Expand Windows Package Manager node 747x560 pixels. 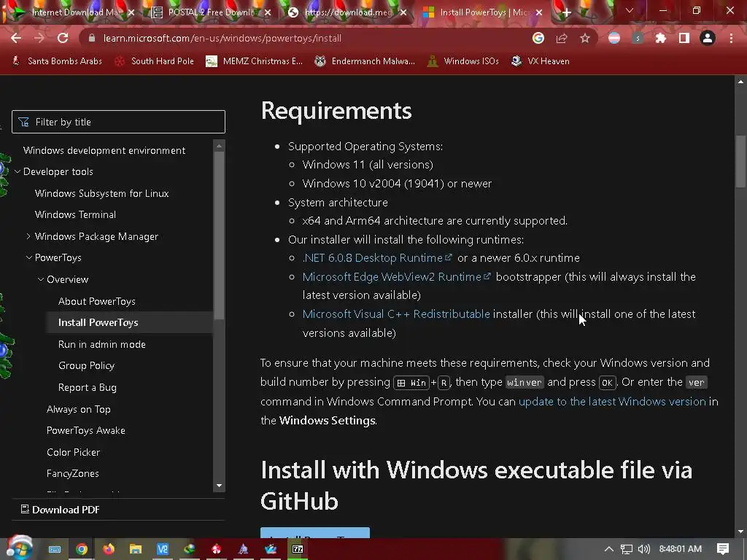click(x=28, y=236)
